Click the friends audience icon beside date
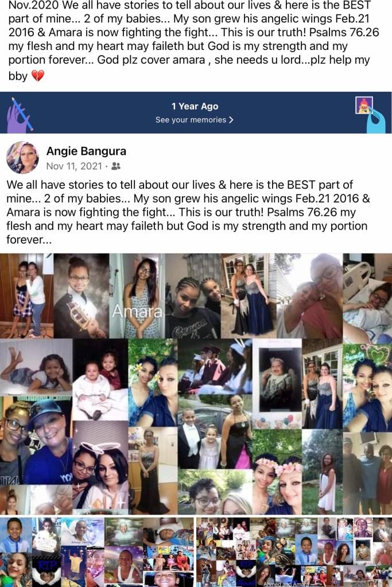Screen dimensions: 392x587 116,166
